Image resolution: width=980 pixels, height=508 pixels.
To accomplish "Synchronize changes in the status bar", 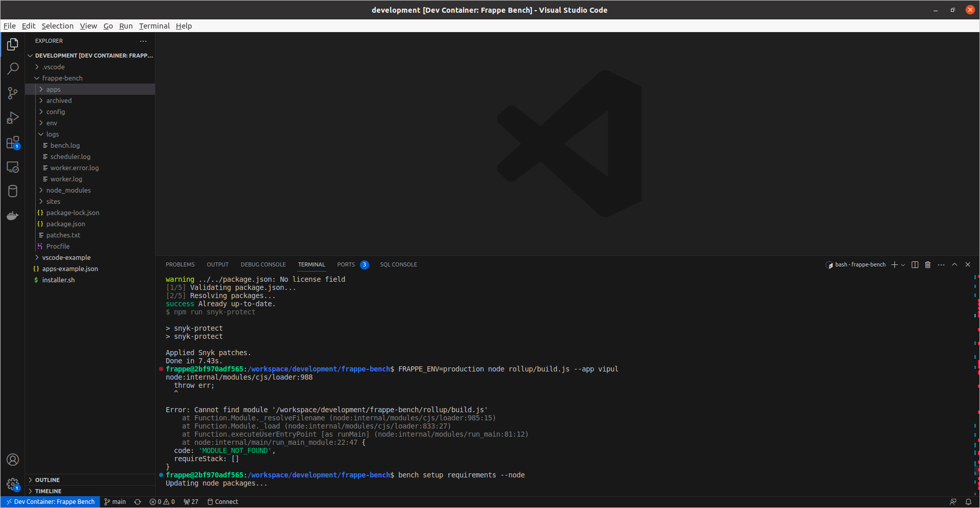I will pyautogui.click(x=138, y=502).
